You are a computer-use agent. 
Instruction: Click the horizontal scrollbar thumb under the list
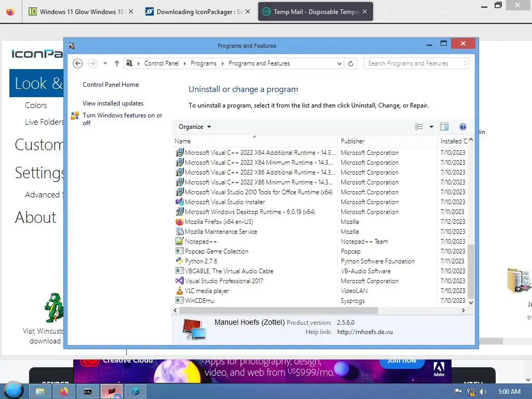(278, 311)
